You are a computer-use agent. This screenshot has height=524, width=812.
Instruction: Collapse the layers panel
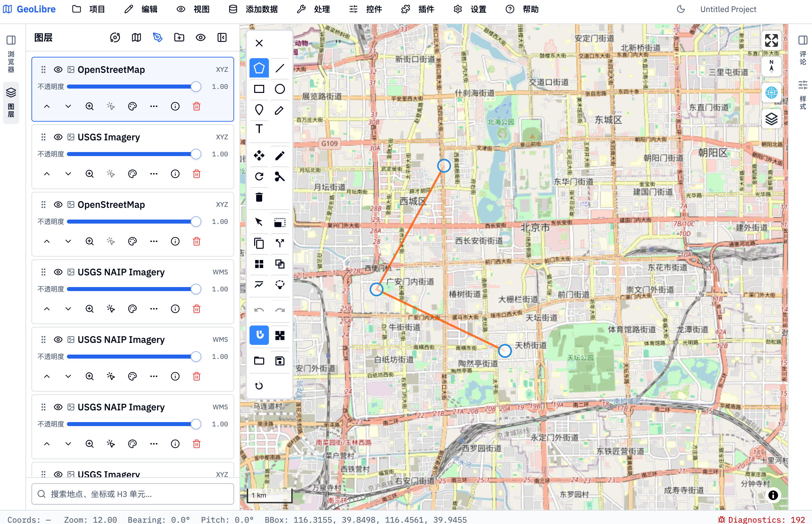222,37
